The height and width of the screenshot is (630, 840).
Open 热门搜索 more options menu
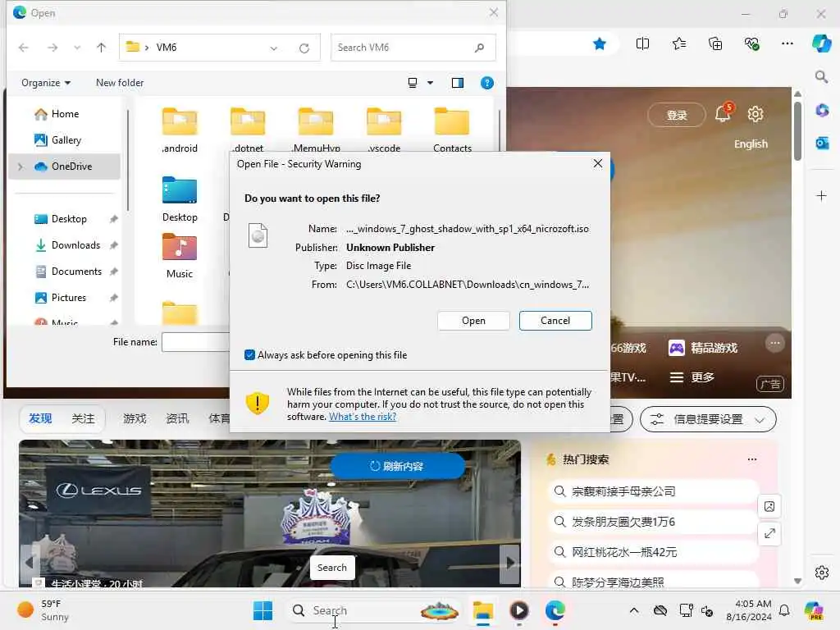(752, 459)
